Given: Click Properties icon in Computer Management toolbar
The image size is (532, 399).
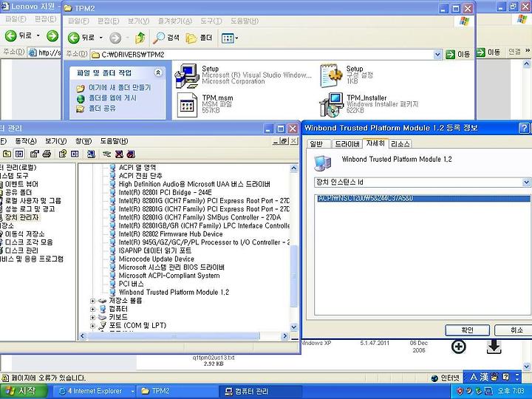Looking at the screenshot, I should point(34,154).
